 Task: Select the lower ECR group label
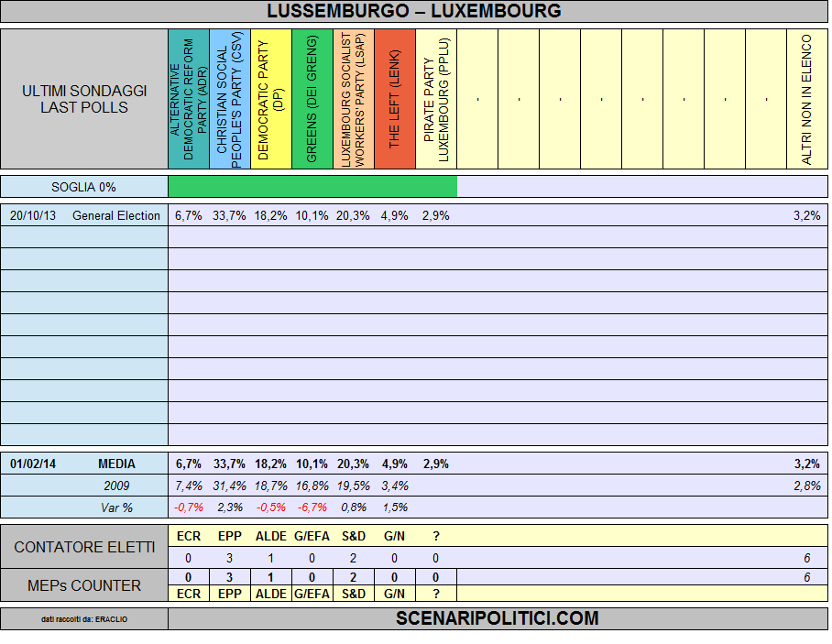189,595
